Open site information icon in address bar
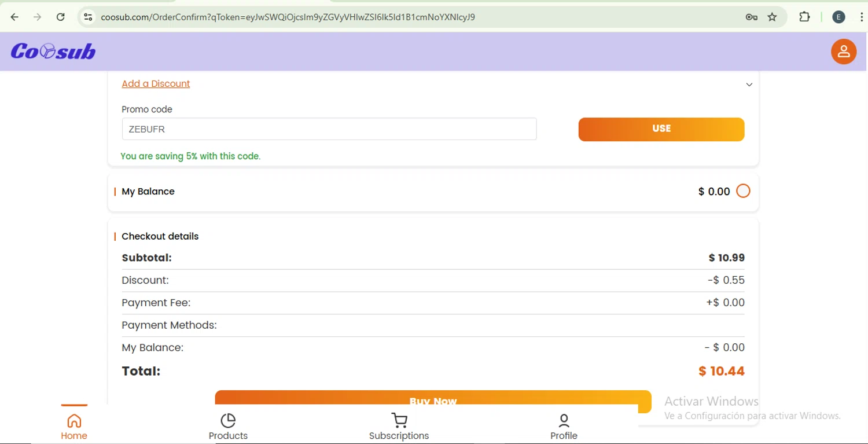The image size is (868, 444). 88,17
